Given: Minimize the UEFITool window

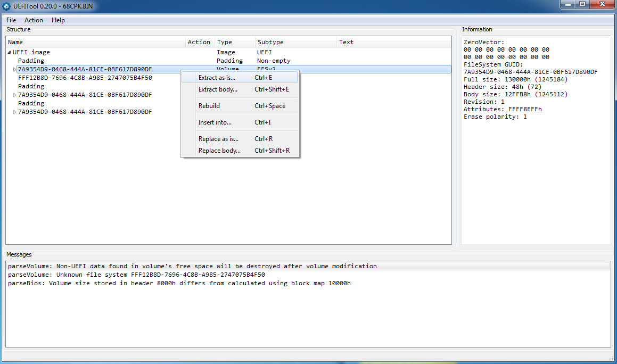Looking at the screenshot, I should 568,4.
